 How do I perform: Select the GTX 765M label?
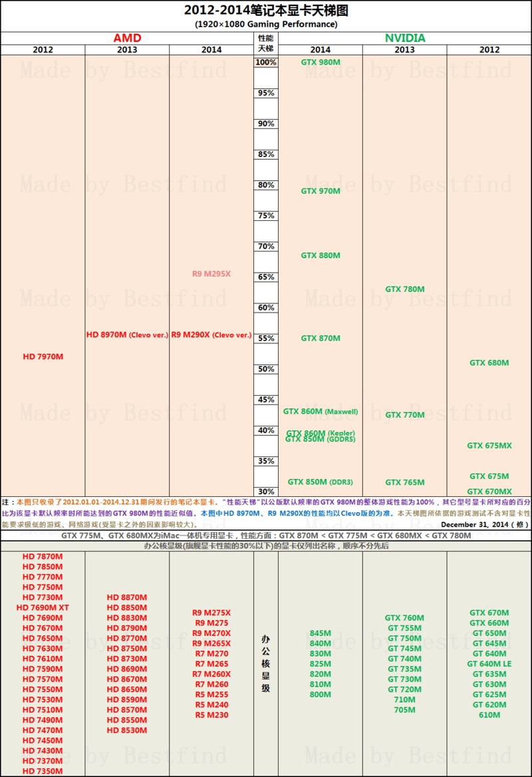[405, 482]
